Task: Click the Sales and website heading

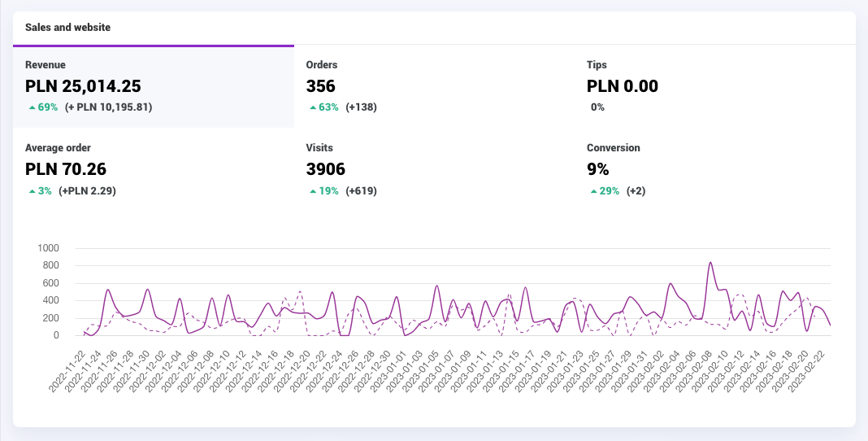Action: (x=67, y=27)
